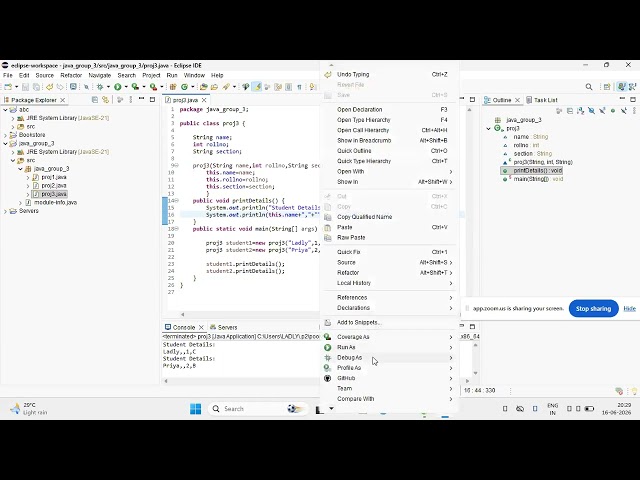640x480 pixels.
Task: Click the toolbar search magnifier icon
Action: (589, 87)
